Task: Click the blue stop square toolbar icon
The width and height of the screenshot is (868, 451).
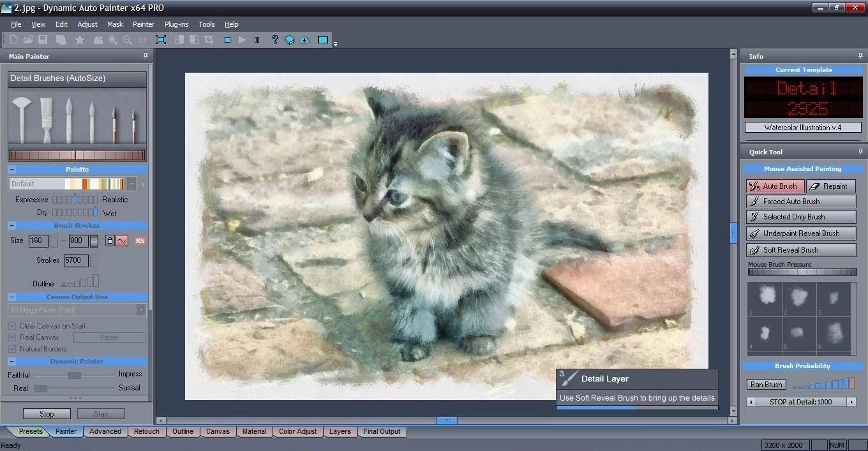Action: 227,40
